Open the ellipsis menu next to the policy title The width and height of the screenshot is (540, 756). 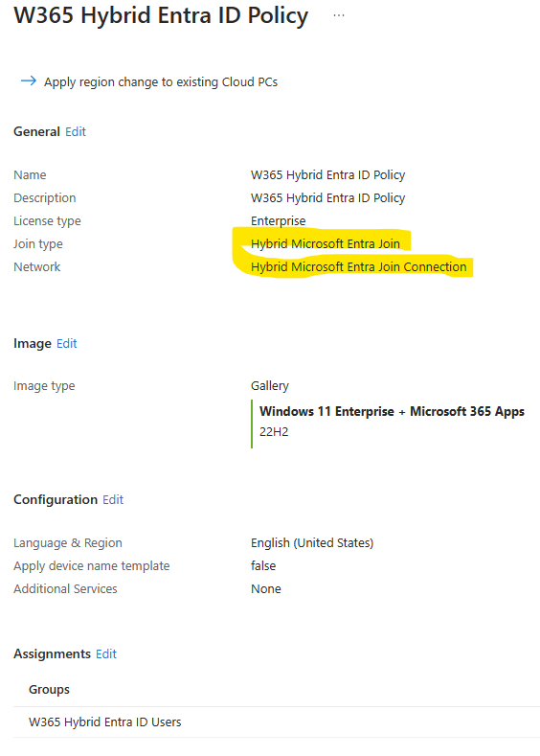tap(339, 15)
